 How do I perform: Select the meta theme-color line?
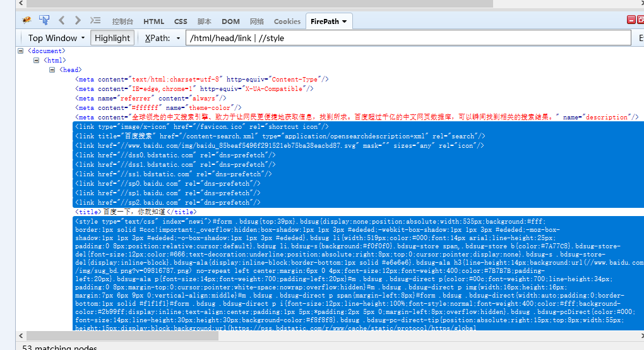(158, 107)
